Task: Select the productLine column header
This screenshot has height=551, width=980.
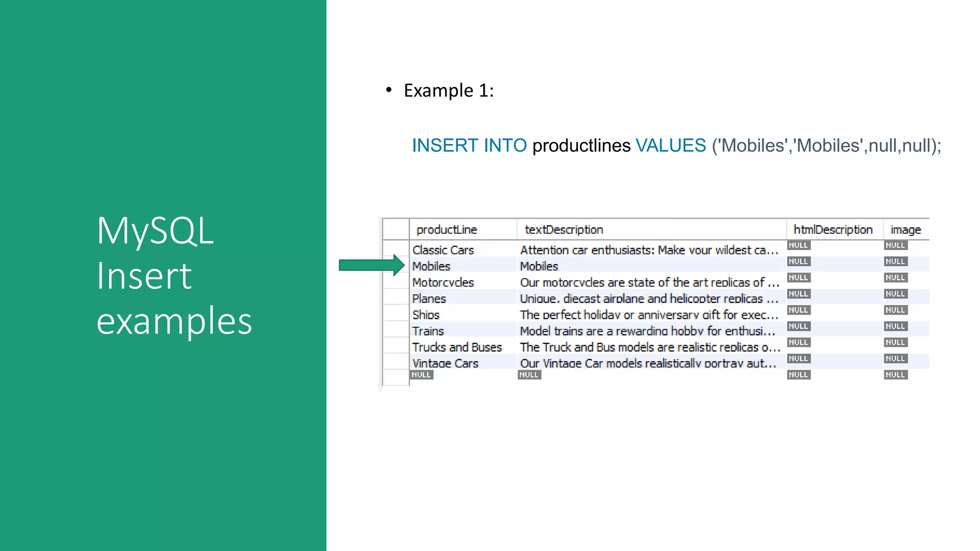Action: (446, 230)
